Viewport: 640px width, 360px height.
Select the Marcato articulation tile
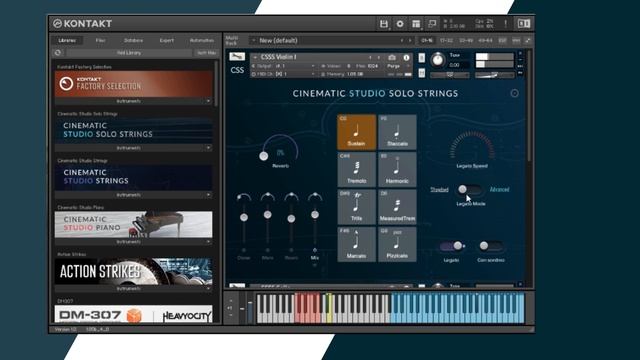point(356,244)
